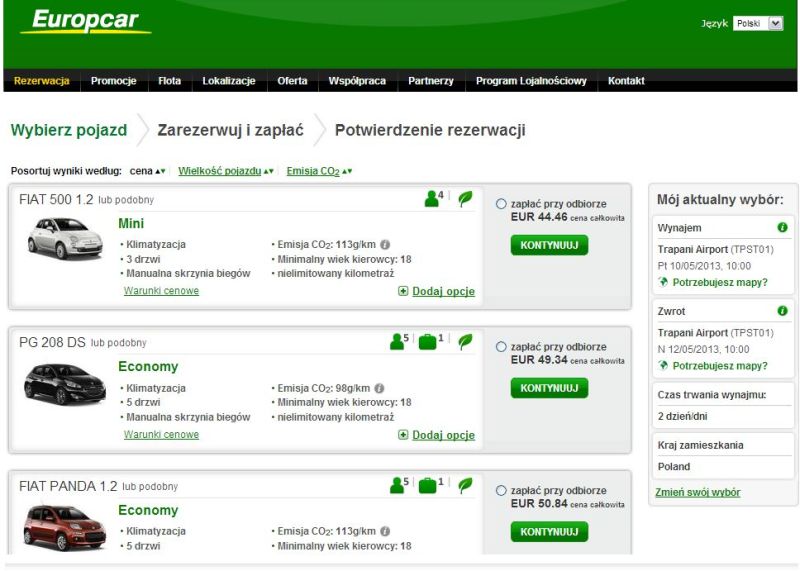The width and height of the screenshot is (800, 571).
Task: Click the passenger icon for FIAT PANDA 1.2
Action: click(398, 485)
